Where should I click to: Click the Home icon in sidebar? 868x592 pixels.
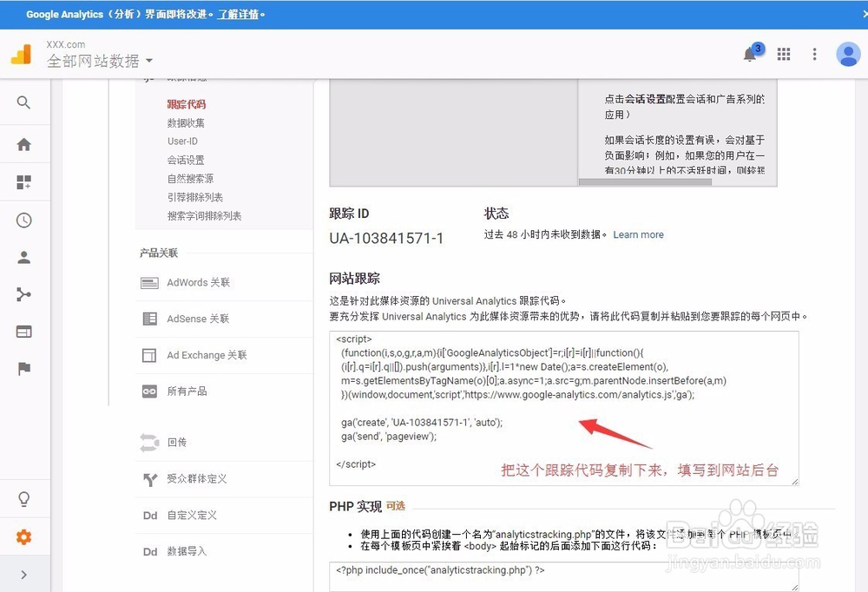tap(24, 144)
